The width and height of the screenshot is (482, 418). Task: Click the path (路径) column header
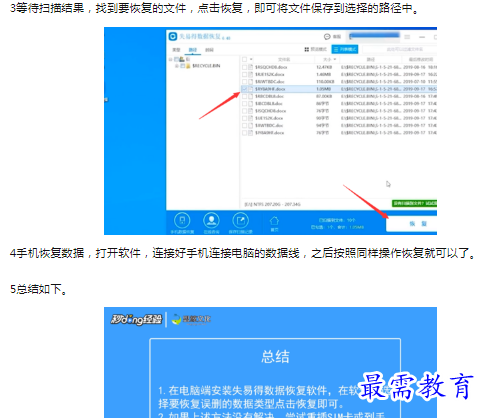click(371, 59)
